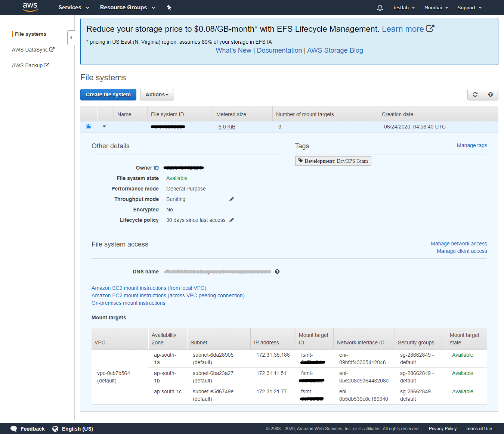Click Manage client access link
The width and height of the screenshot is (504, 434).
pyautogui.click(x=462, y=251)
